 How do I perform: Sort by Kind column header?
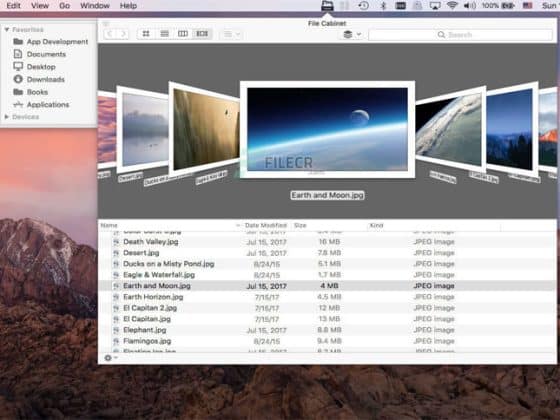434,225
